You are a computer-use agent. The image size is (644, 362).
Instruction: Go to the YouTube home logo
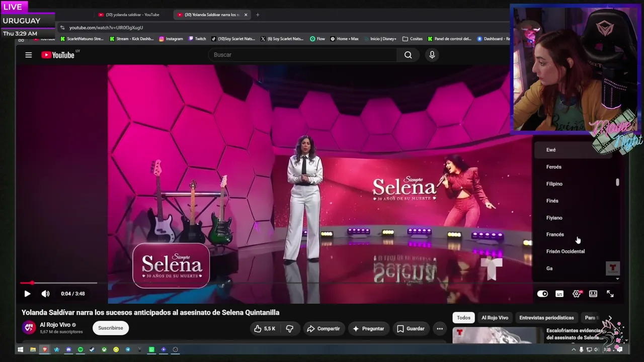tap(58, 55)
